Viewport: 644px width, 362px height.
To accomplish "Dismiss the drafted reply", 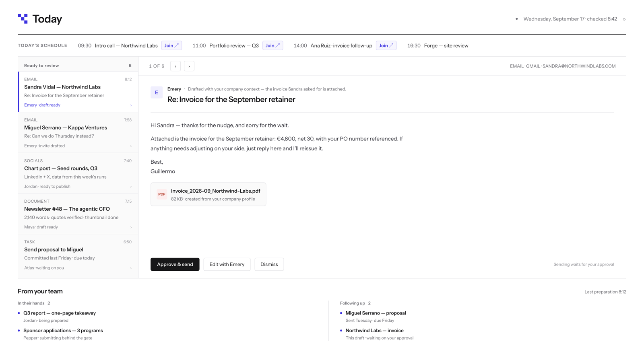I will tap(269, 264).
